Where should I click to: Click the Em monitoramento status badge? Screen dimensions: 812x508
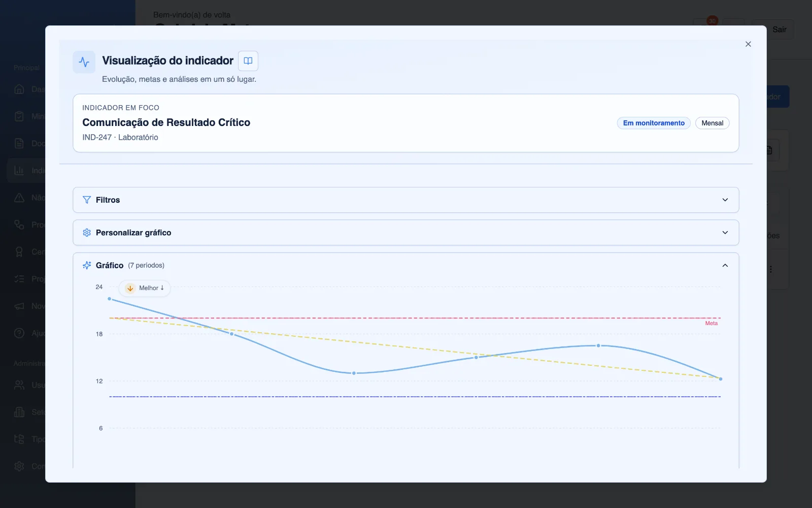(654, 123)
